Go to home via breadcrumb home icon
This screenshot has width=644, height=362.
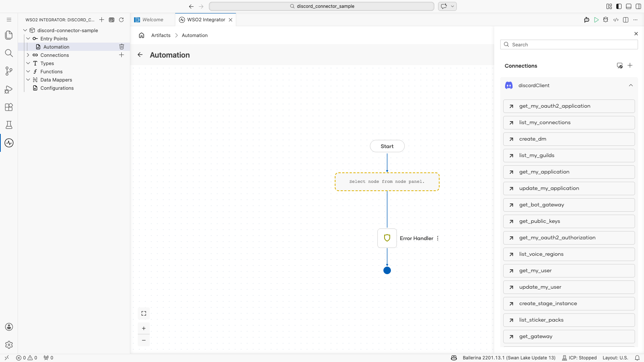point(142,35)
